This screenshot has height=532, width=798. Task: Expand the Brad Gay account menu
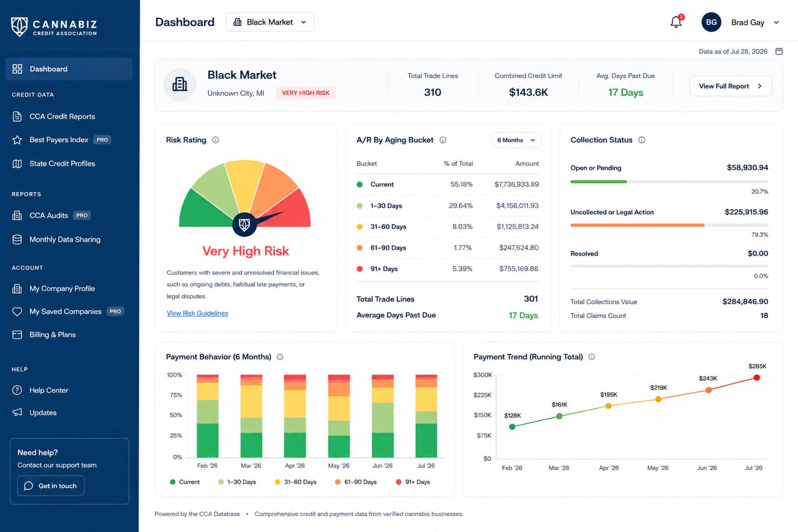(x=776, y=22)
